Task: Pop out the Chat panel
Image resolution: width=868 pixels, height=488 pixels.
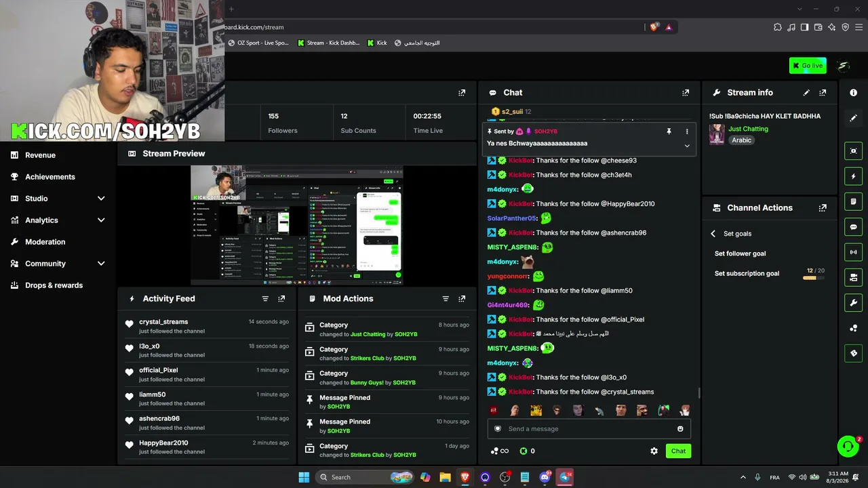Action: (686, 93)
